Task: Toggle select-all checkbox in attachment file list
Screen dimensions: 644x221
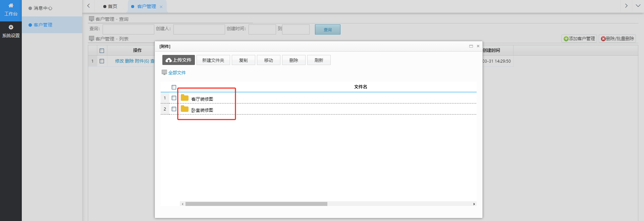Action: [x=174, y=87]
